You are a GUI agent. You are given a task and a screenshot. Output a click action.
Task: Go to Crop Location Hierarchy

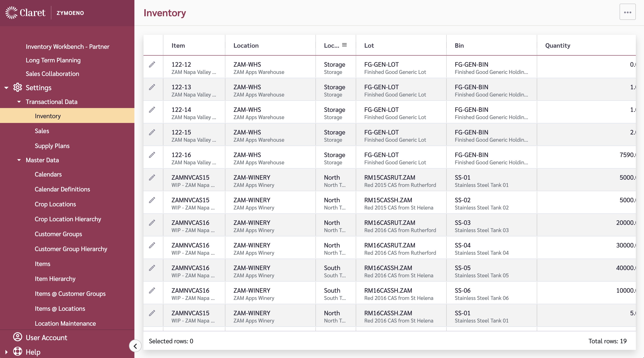[x=68, y=219]
